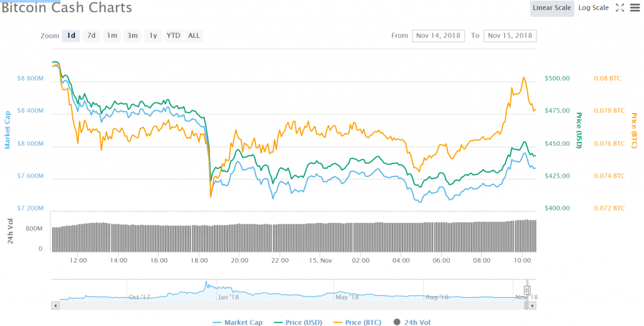Select the 1d zoom range
This screenshot has width=644, height=326.
tap(71, 36)
